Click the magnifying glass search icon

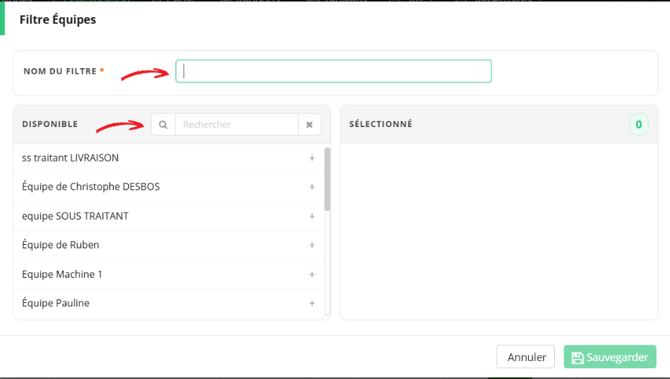coord(163,124)
